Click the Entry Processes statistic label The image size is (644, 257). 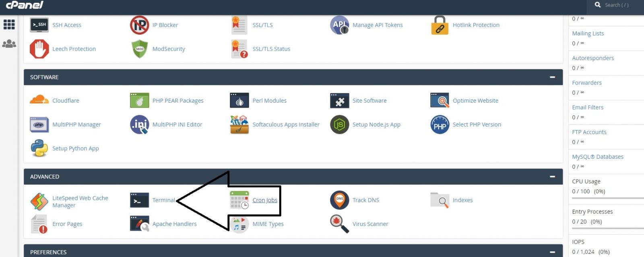click(x=592, y=212)
